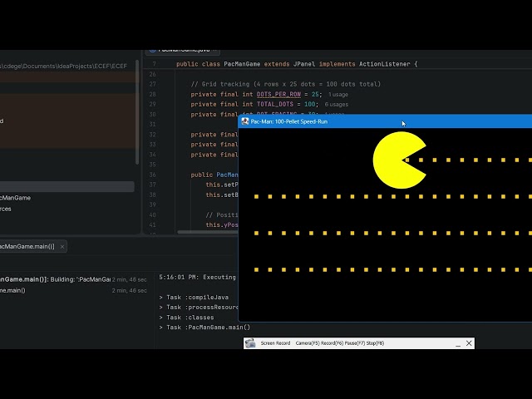This screenshot has height=399, width=532.
Task: Close the PacManGame.main() run tab
Action: (x=62, y=247)
